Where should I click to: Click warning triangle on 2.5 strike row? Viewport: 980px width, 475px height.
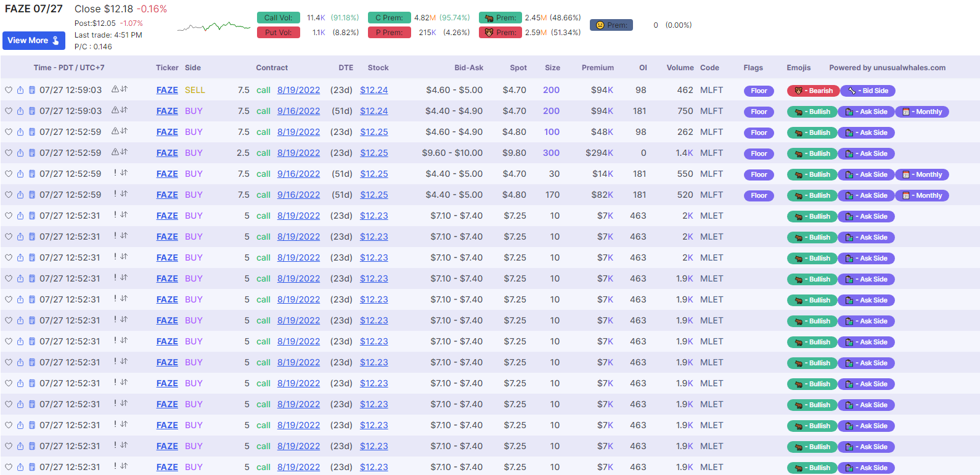point(115,152)
